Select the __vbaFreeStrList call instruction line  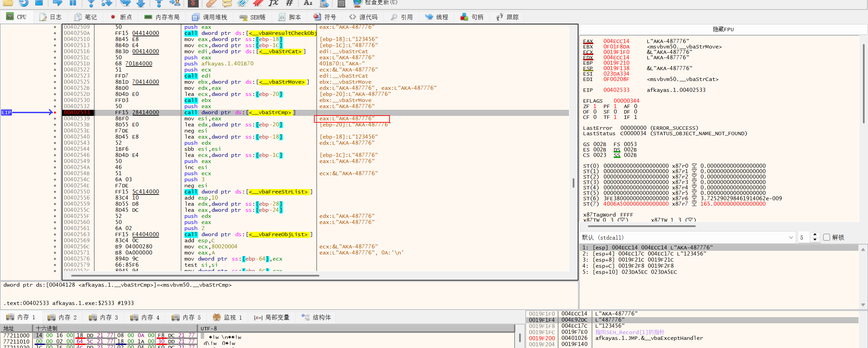248,192
